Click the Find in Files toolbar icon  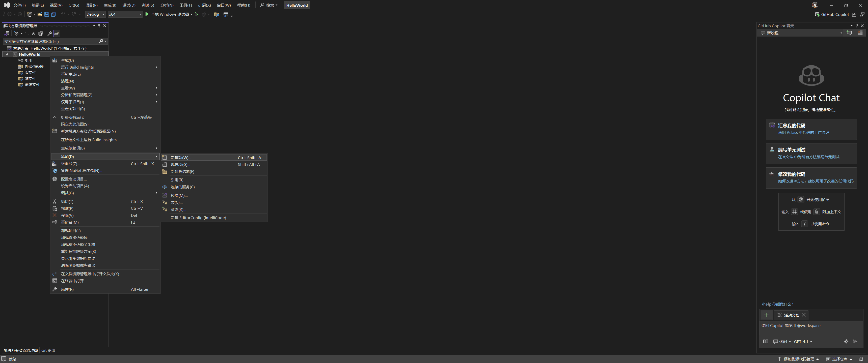click(216, 14)
